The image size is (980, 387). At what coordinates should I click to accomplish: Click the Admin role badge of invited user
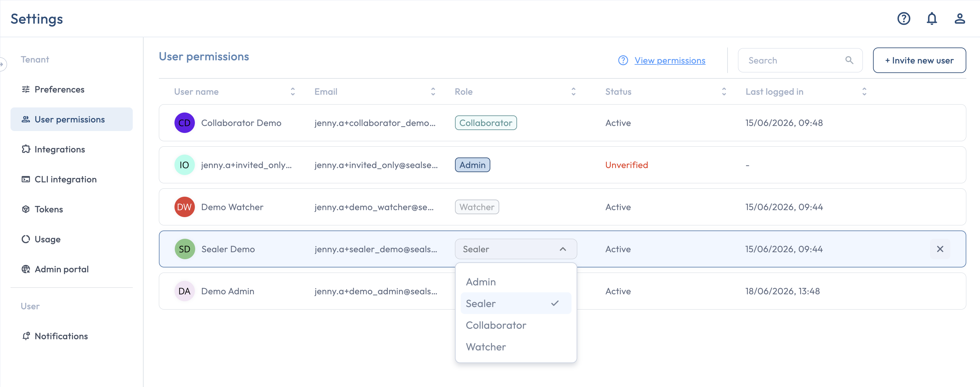pos(472,165)
